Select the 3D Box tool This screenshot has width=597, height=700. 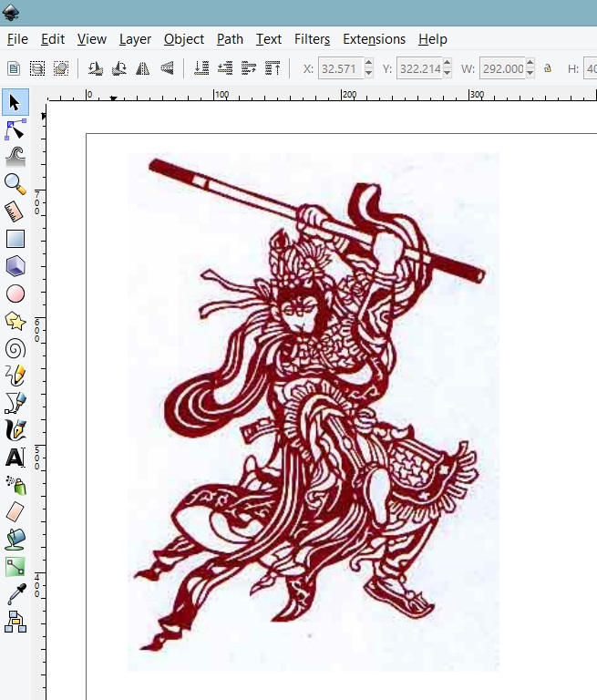coord(15,266)
